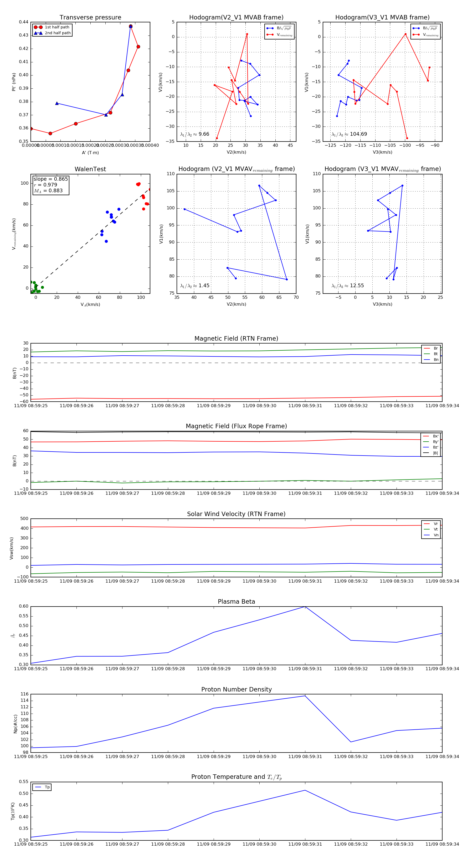Click the "slope = 0.865" annotation
Screen dimensions: 473x868
[x=50, y=179]
